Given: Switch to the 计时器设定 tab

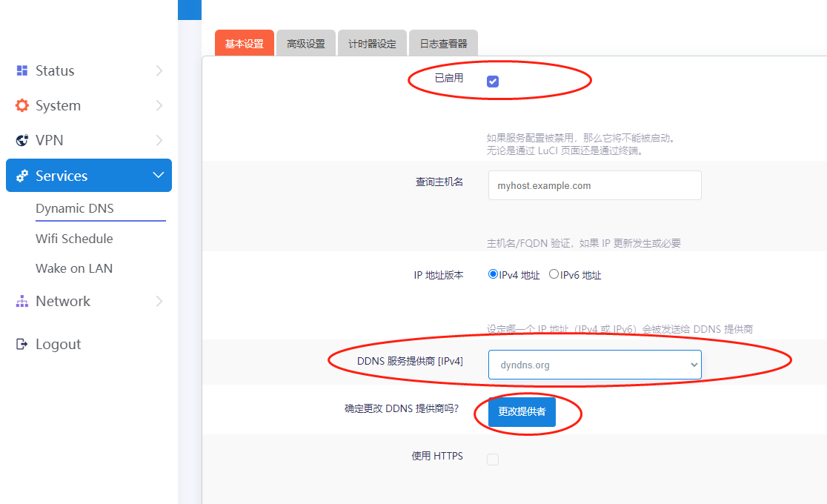Looking at the screenshot, I should 372,44.
